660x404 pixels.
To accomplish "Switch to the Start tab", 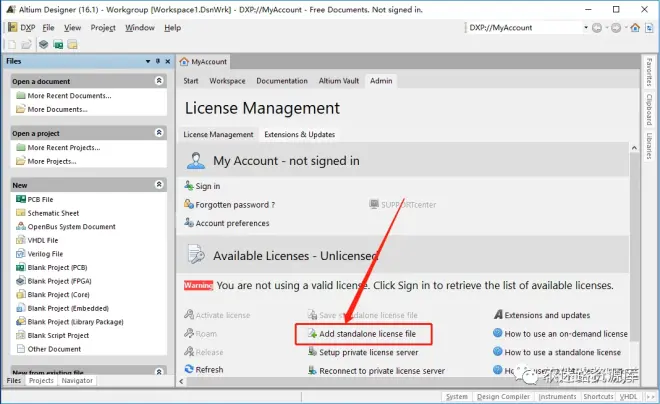I will (191, 81).
